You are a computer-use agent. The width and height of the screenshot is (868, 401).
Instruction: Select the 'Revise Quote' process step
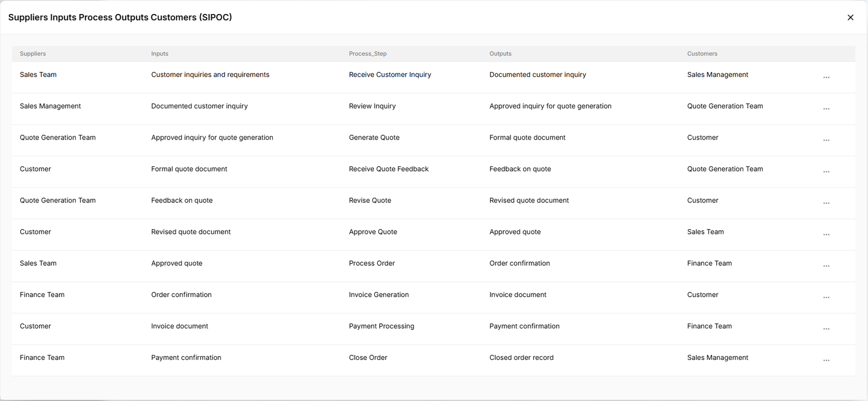370,201
